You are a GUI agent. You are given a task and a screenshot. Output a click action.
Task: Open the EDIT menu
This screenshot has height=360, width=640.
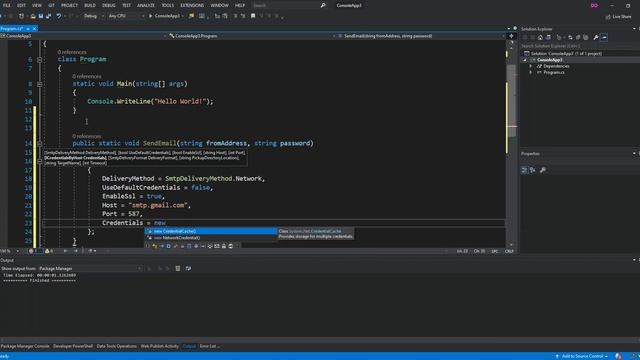[x=21, y=5]
